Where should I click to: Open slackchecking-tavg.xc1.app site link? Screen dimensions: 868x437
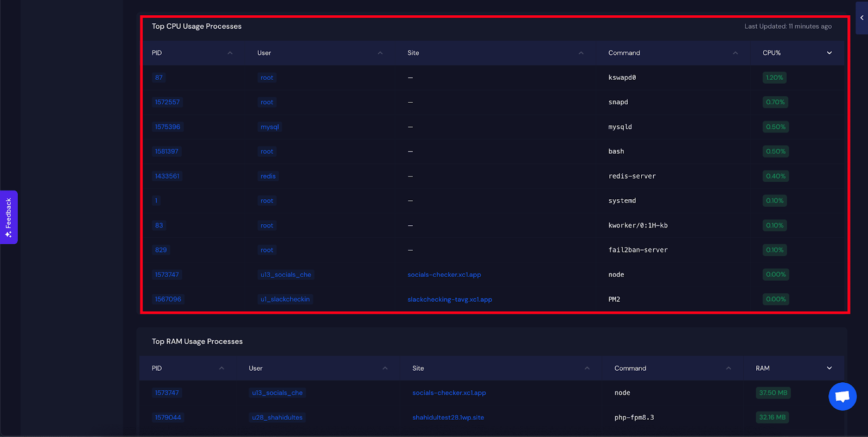(x=449, y=300)
